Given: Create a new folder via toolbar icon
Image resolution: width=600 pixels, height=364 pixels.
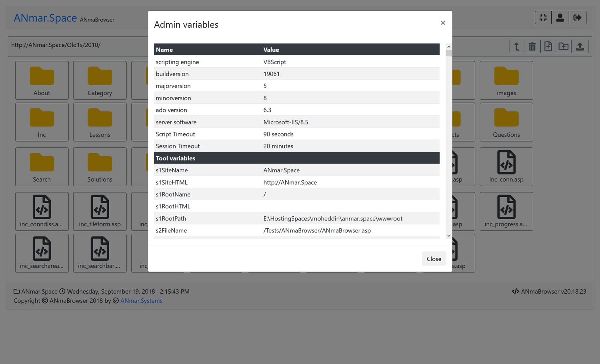Looking at the screenshot, I should [564, 46].
